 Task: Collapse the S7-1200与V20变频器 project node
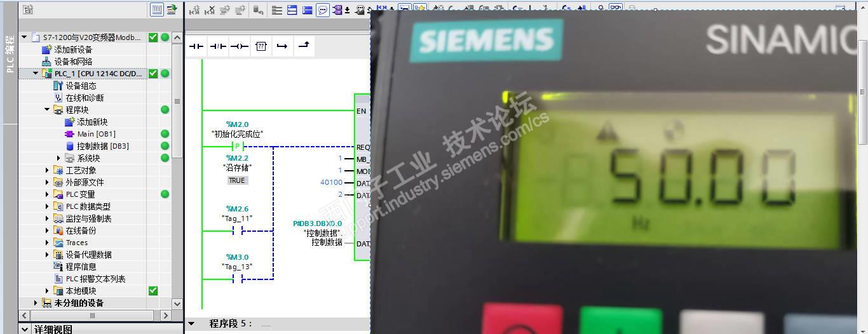click(x=24, y=37)
